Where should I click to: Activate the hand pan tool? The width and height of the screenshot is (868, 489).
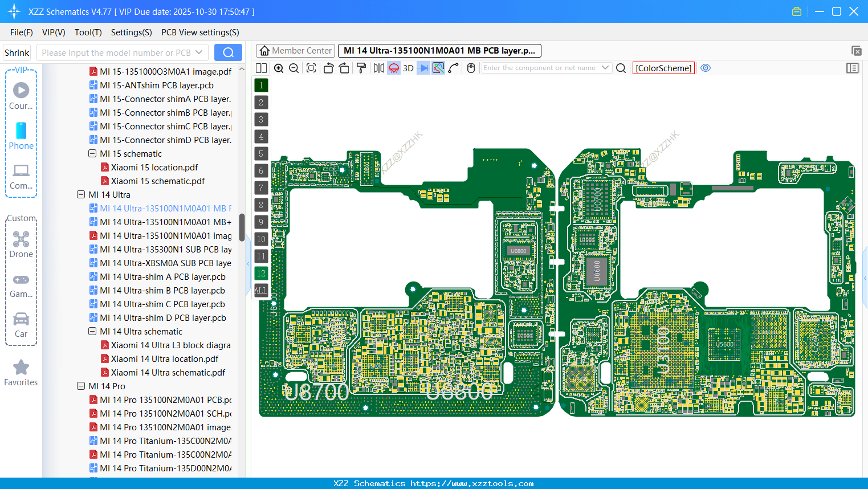470,67
